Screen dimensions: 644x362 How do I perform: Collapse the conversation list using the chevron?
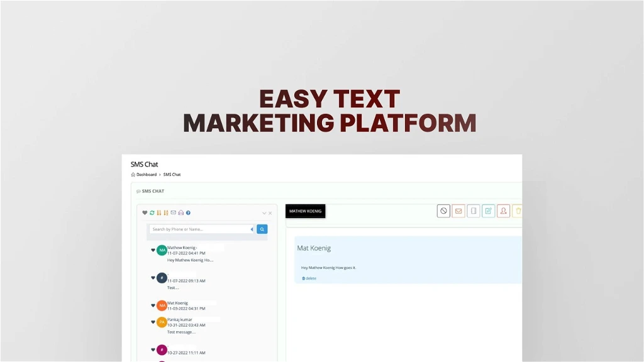264,212
